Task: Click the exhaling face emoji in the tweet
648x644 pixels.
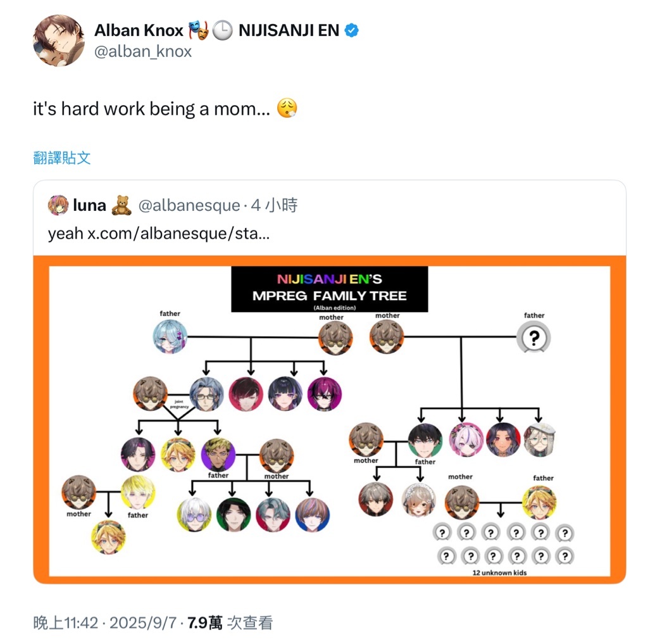Action: point(287,108)
